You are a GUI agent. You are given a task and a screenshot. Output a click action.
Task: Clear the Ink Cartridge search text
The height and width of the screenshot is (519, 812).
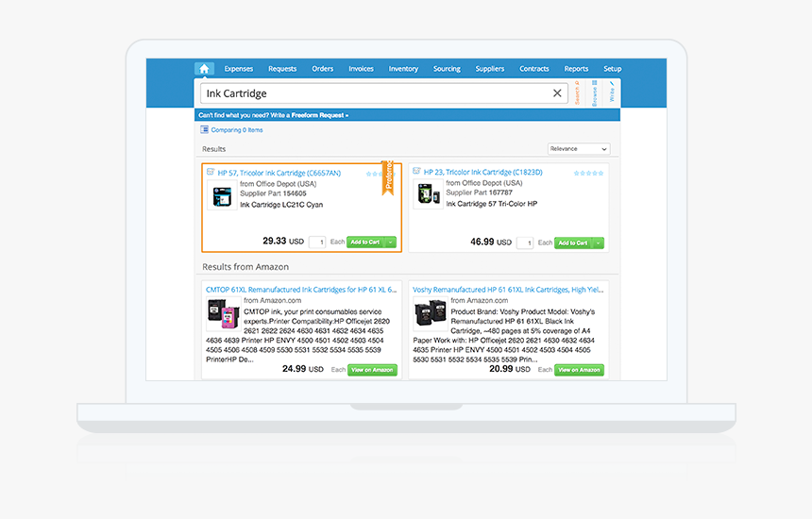[x=557, y=93]
